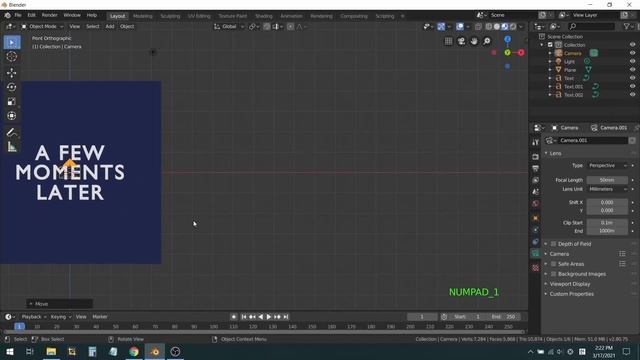Open File Explorer from the taskbar
Image resolution: width=640 pixels, height=360 pixels.
tap(51, 351)
